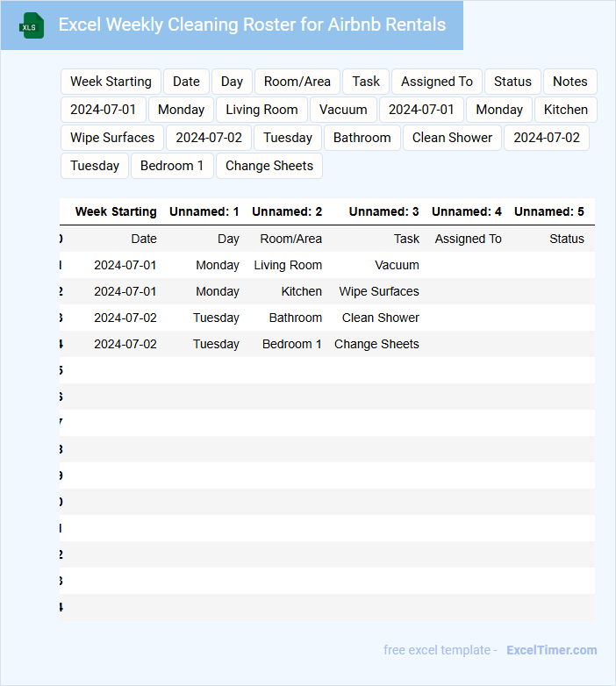Click the green XLS file icon
616x686 pixels.
32,25
